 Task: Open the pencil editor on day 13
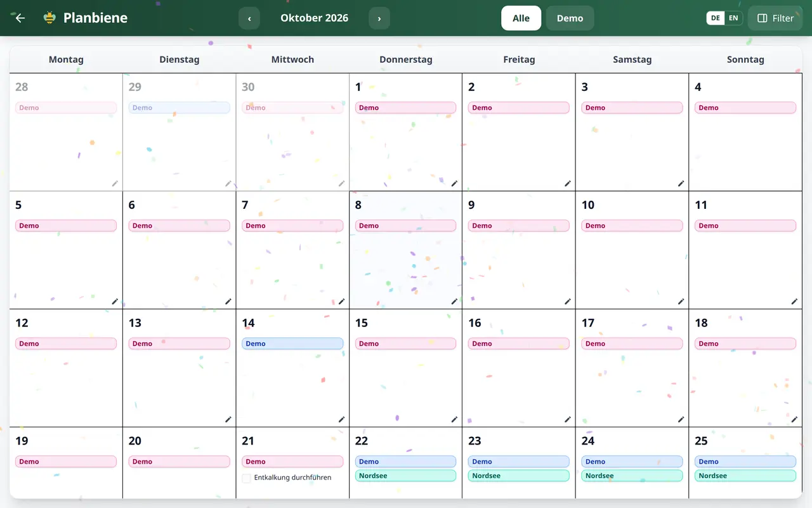pyautogui.click(x=228, y=420)
